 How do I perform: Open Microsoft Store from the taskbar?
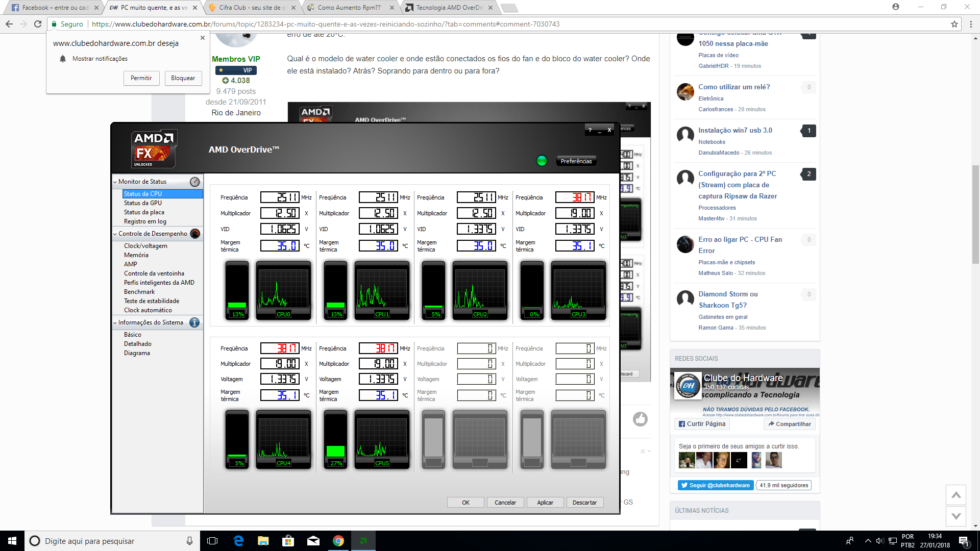[x=288, y=541]
